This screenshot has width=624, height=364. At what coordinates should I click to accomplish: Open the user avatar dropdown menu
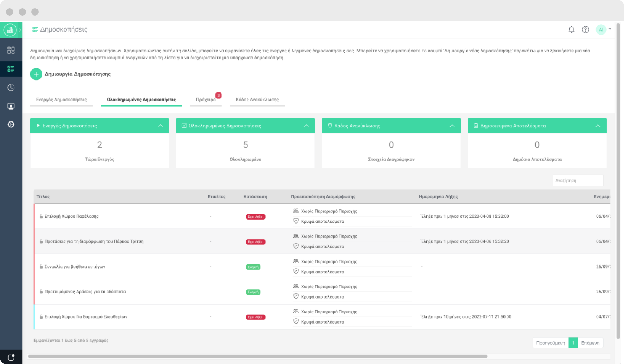tap(603, 30)
